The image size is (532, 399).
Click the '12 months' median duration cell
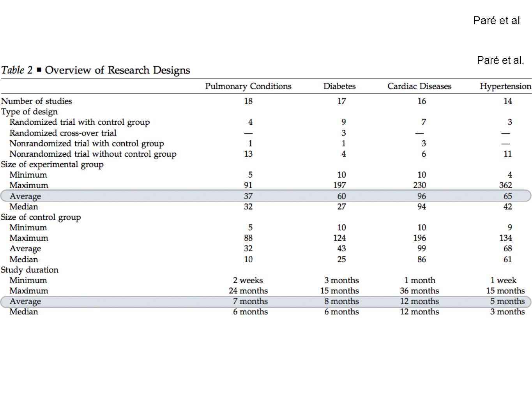coord(419,312)
